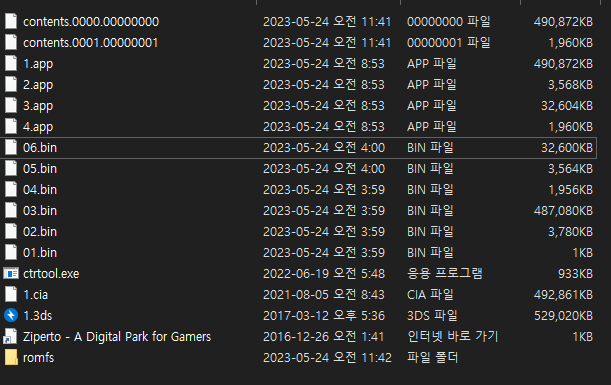611x385 pixels.
Task: Click the 3,564KB size of 05.bin
Action: pyautogui.click(x=570, y=169)
